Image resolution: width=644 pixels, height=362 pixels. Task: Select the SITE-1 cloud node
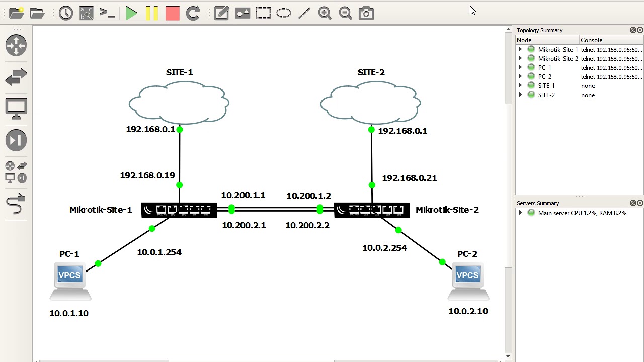coord(179,104)
